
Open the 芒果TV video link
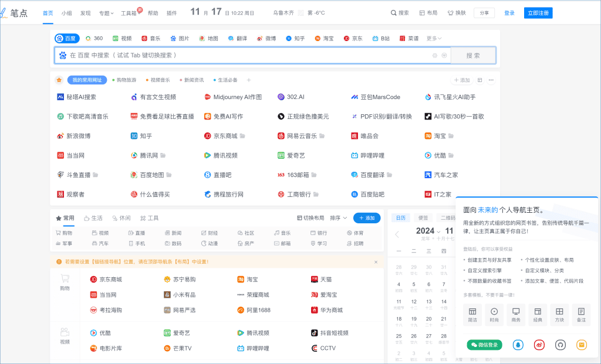(178, 348)
